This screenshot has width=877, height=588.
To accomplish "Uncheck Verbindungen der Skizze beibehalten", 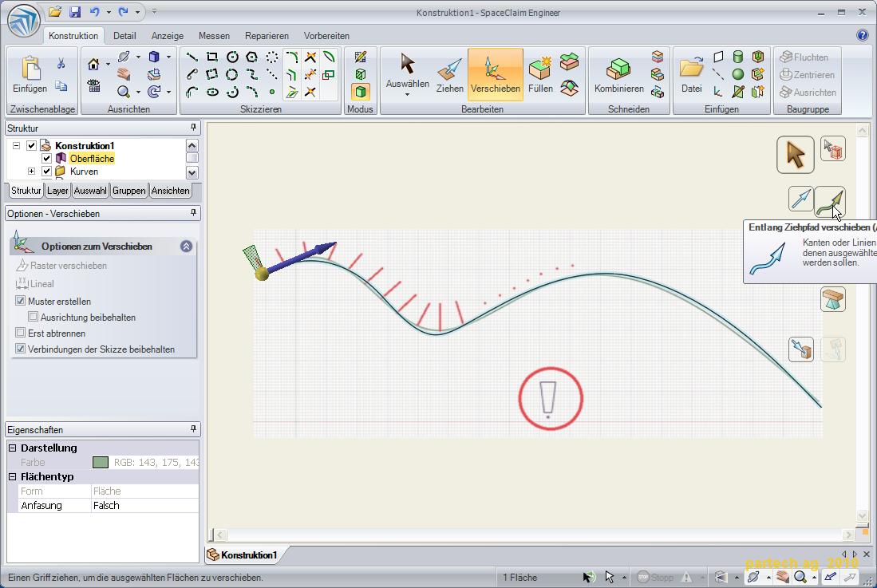I will click(x=21, y=349).
